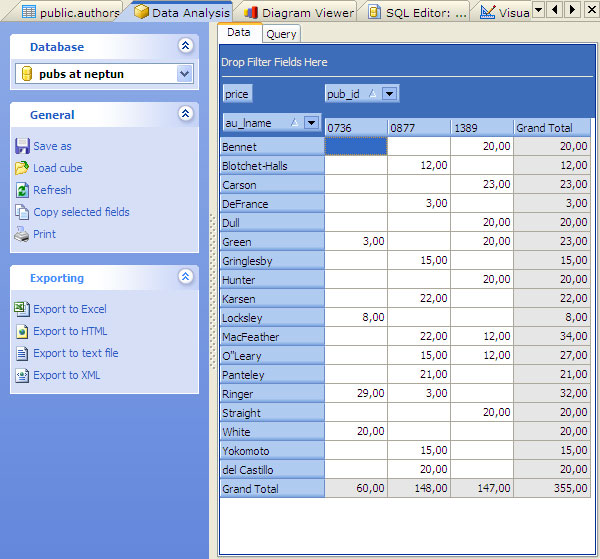Viewport: 600px width, 559px height.
Task: Click Export to XML link
Action: point(67,375)
